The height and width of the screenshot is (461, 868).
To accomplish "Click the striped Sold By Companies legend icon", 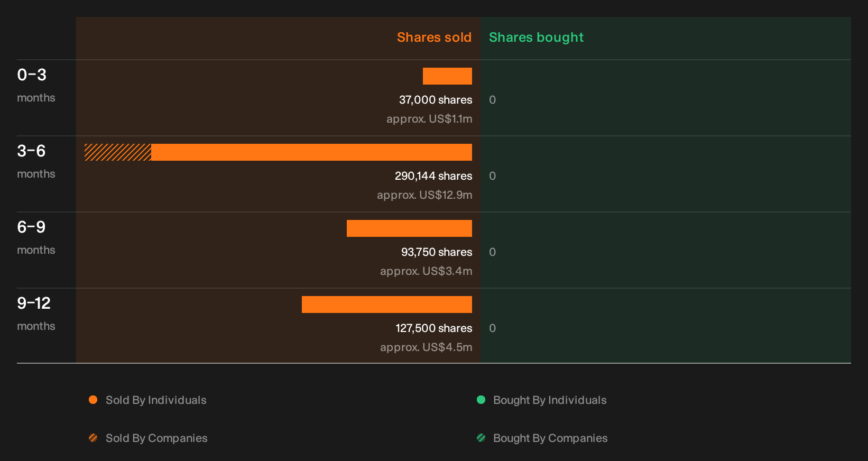I will [x=93, y=438].
